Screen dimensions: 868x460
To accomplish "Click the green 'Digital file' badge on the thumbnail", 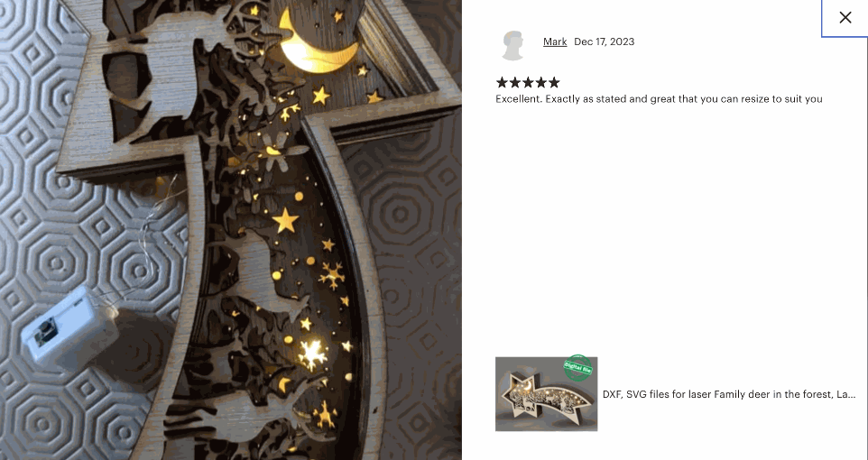I will click(578, 368).
